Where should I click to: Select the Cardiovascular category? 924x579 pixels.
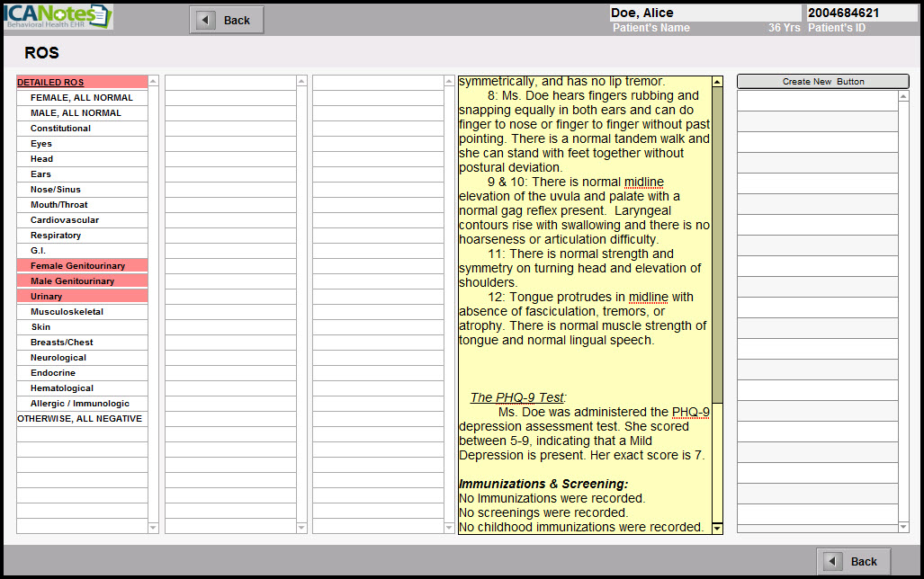point(65,220)
